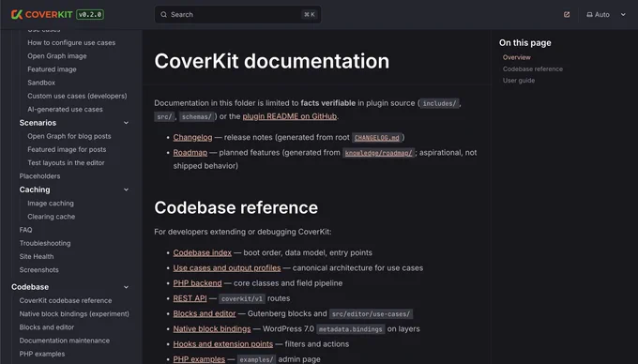Open CoverKit codebase reference in sidebar

66,300
